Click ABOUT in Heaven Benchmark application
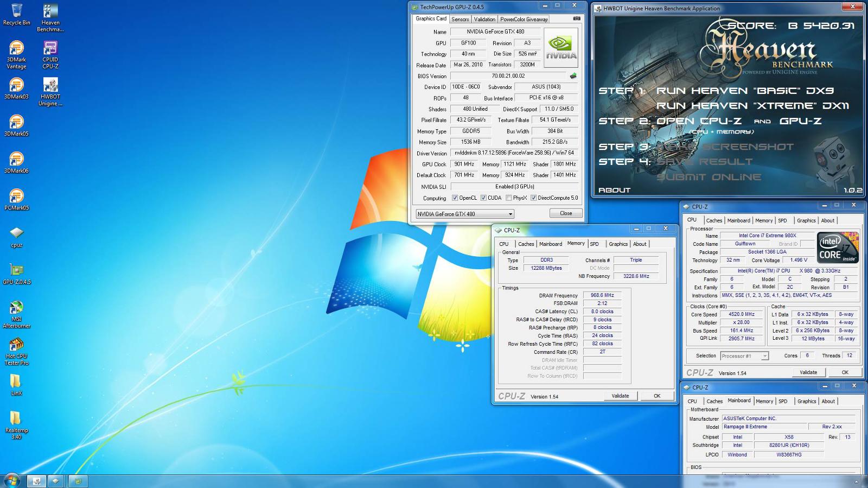This screenshot has height=488, width=868. click(x=614, y=190)
